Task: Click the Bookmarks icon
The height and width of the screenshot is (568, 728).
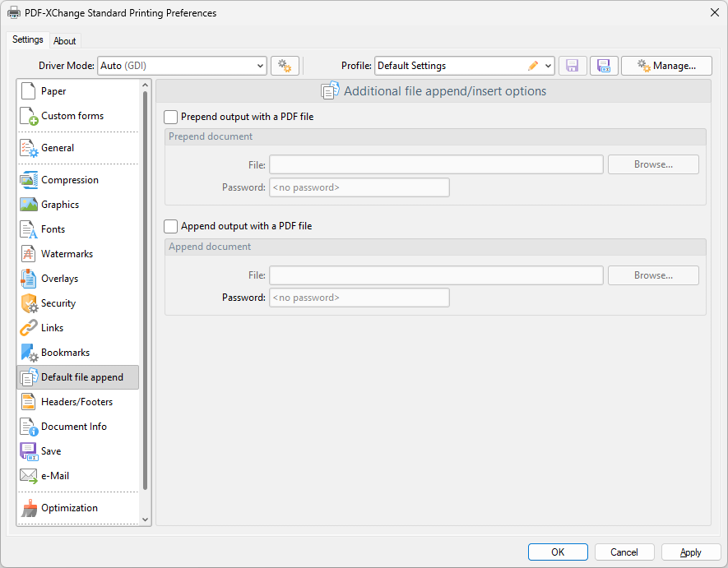Action: pyautogui.click(x=30, y=353)
